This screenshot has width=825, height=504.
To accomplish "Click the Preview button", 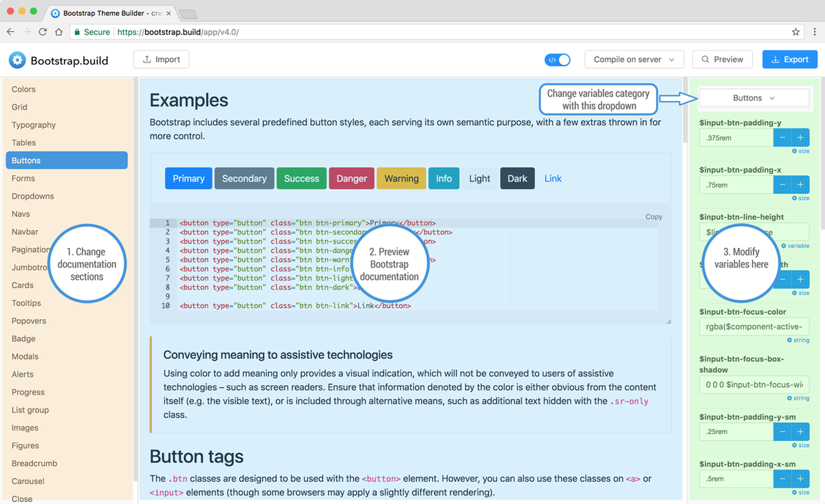I will [x=722, y=59].
